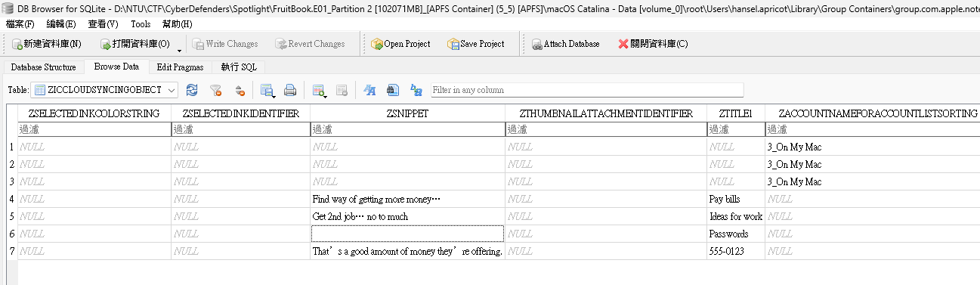This screenshot has width=980, height=285.
Task: Select table ZICCLOUDSYNCINGOBJECT dropdown
Action: point(105,90)
